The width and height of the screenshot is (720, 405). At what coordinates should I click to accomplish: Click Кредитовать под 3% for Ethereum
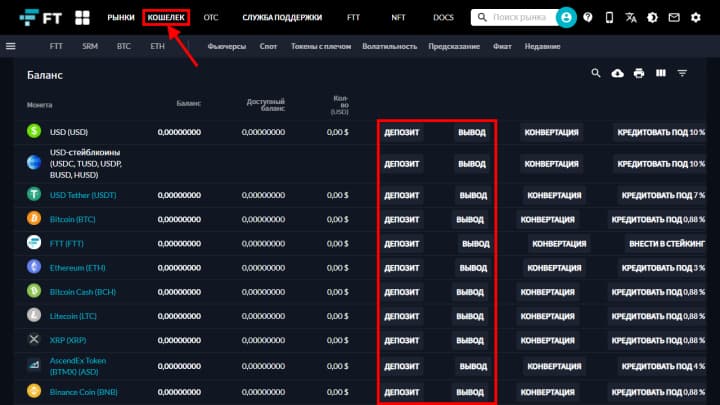pyautogui.click(x=663, y=268)
